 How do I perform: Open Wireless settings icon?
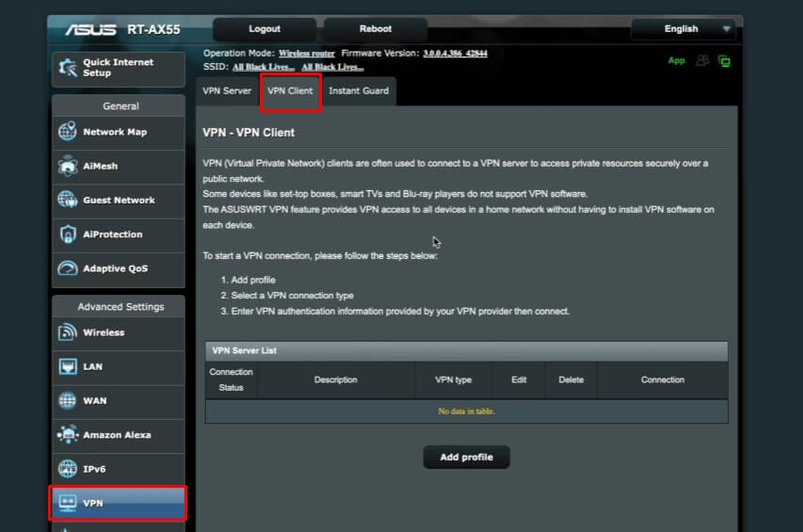[x=68, y=332]
